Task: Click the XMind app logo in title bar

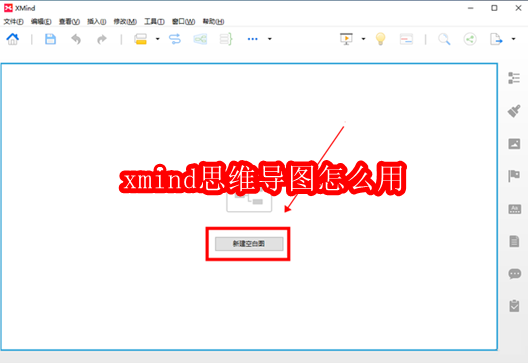Action: 8,8
